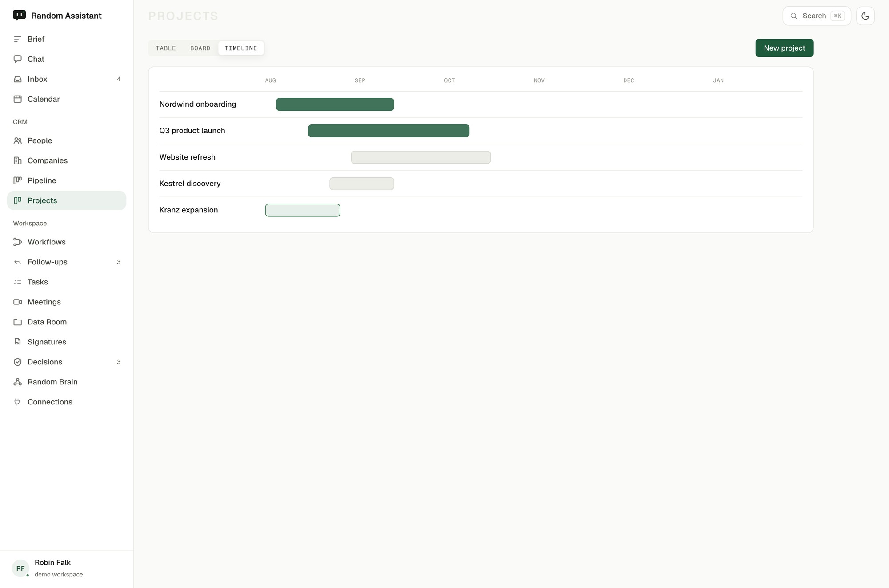Viewport: 889px width, 588px height.
Task: Open the Search field
Action: click(817, 16)
